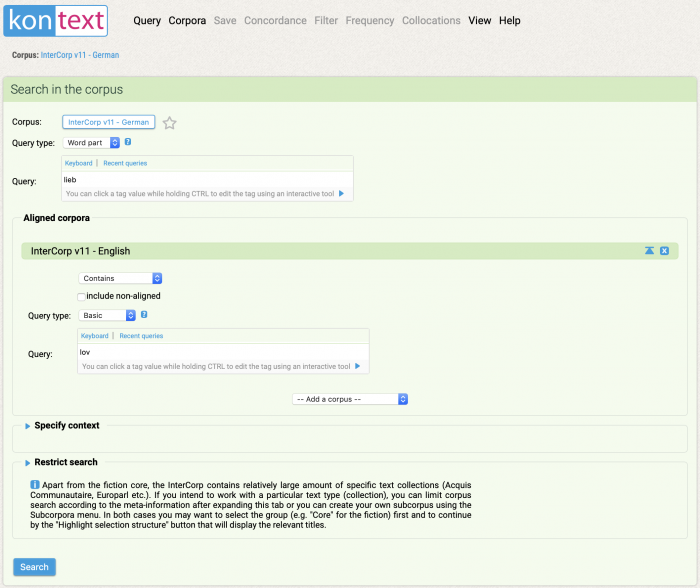Remove the InterCorp v11 - English aligned corpus
This screenshot has width=700, height=588.
pos(664,251)
